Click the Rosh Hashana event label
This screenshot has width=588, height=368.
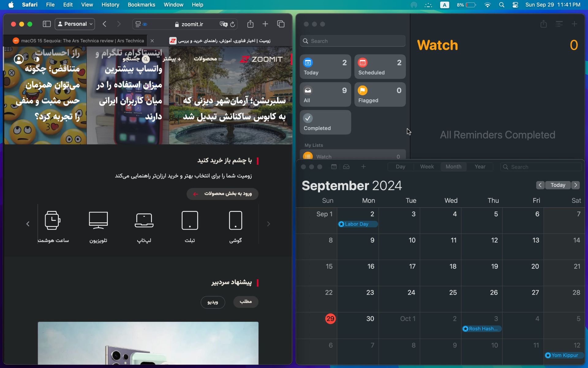pos(481,328)
